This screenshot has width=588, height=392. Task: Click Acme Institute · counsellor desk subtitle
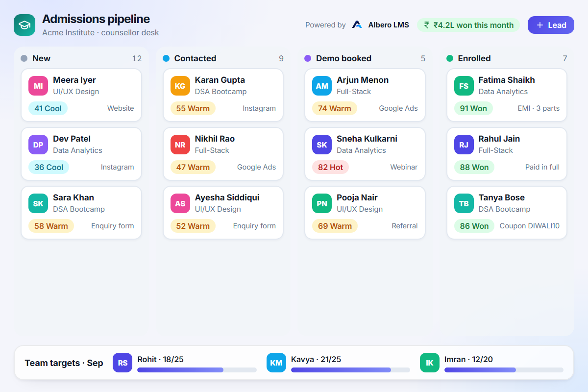(100, 32)
